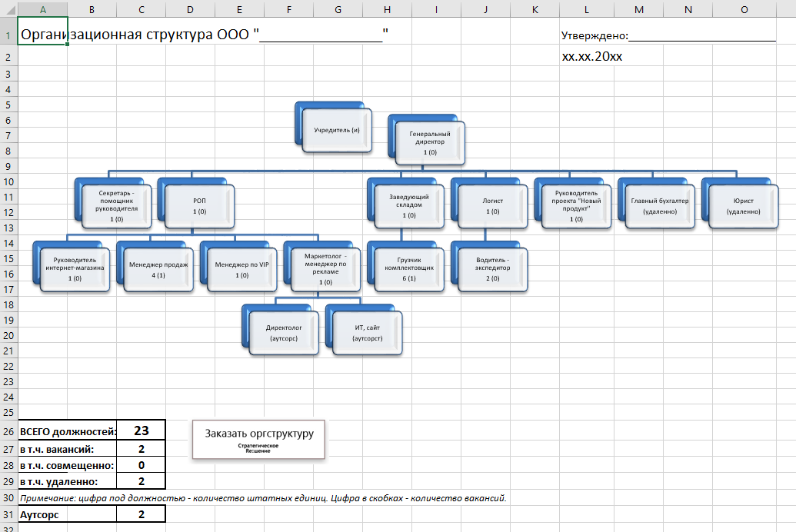Select column A header

pyautogui.click(x=42, y=9)
